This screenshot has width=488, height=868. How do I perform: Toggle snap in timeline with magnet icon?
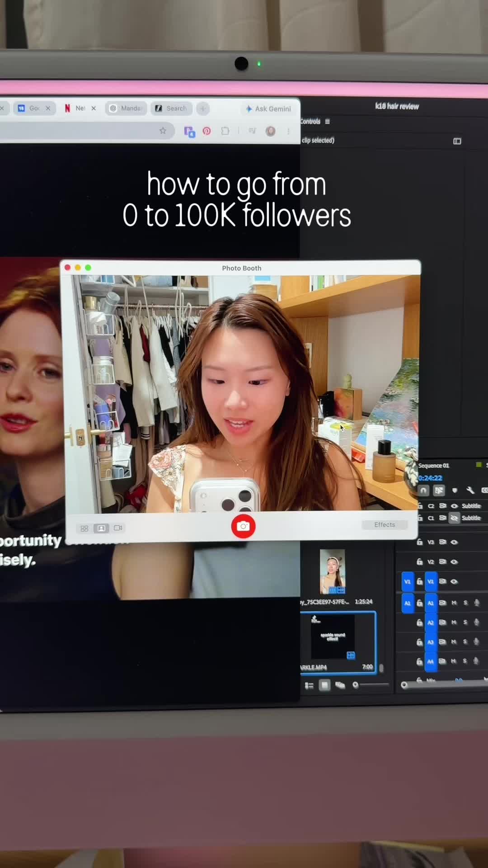423,490
